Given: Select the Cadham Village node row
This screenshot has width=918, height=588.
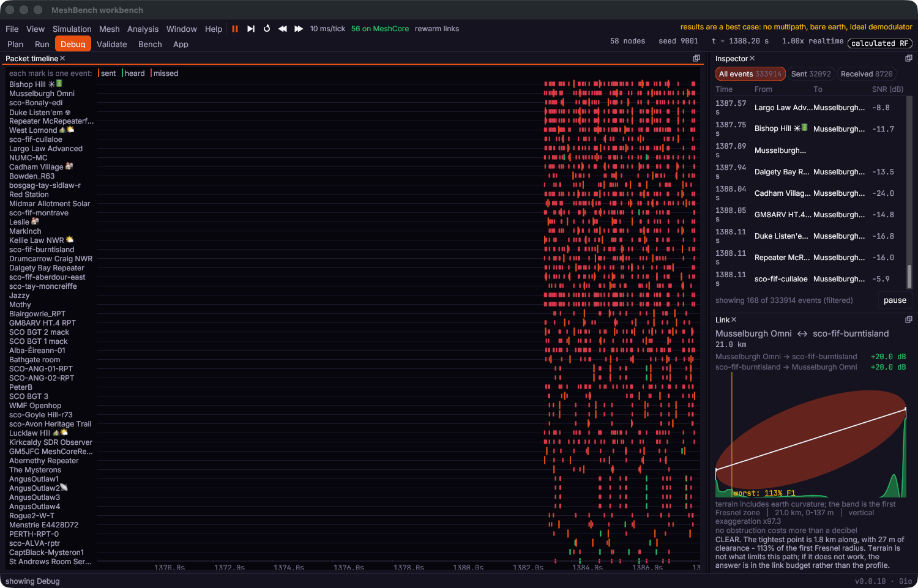Looking at the screenshot, I should 41,167.
